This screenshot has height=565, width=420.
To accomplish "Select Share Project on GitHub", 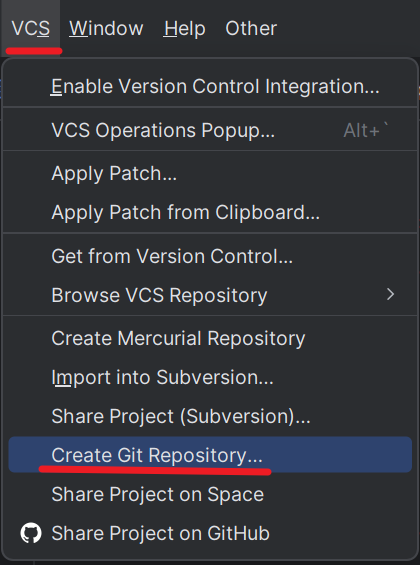I will pyautogui.click(x=210, y=533).
